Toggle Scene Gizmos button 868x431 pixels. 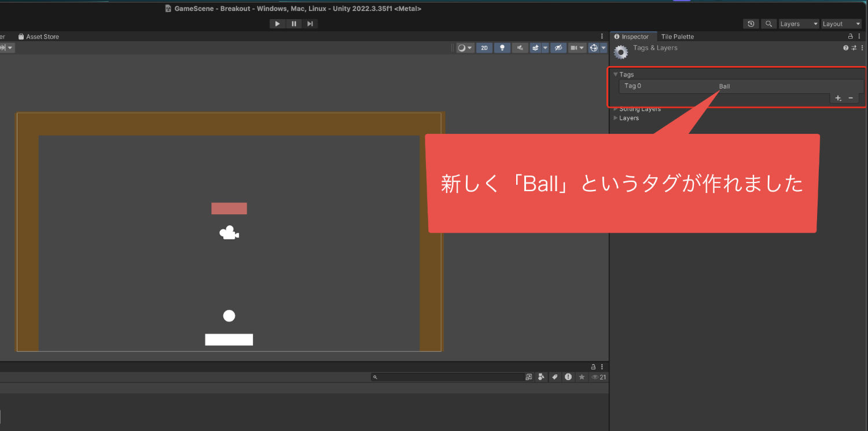pos(594,48)
